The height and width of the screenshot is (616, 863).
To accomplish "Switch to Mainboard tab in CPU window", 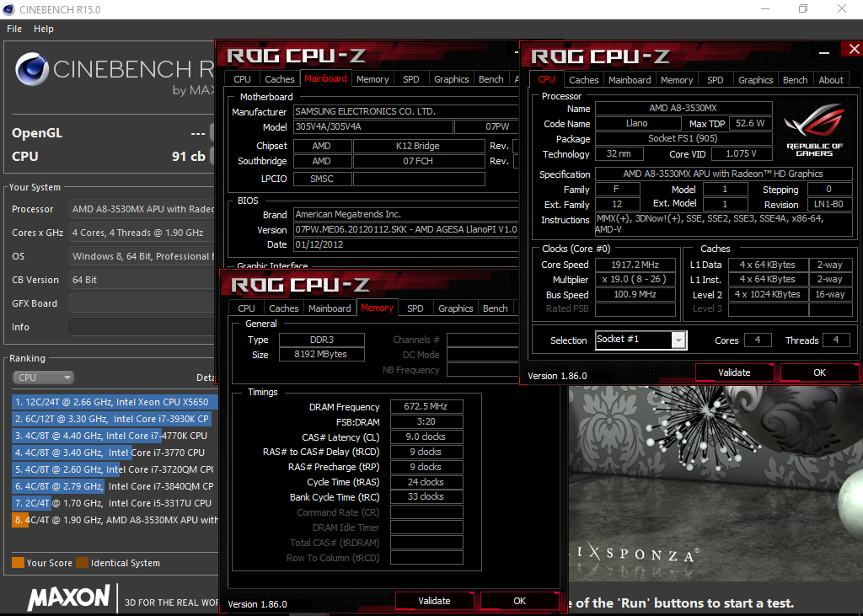I will [x=630, y=80].
